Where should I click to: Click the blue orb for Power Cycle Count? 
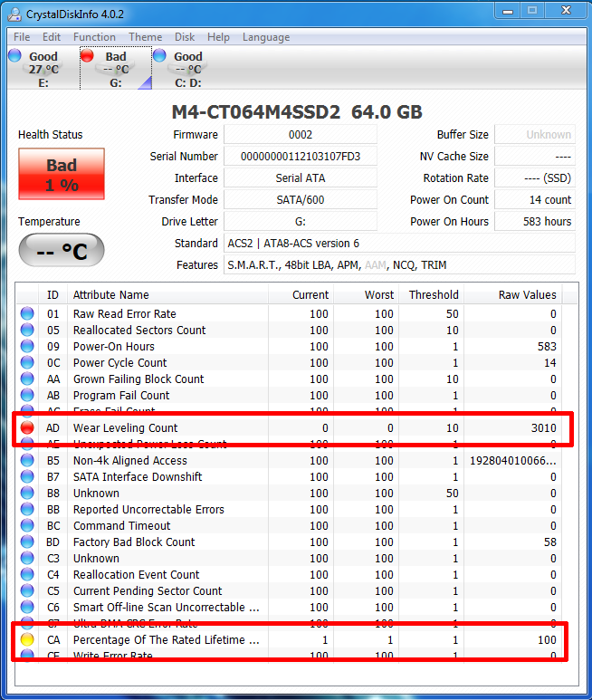[27, 362]
